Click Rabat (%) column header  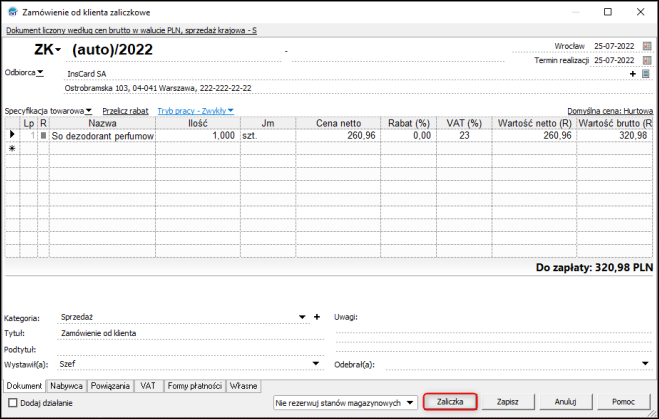click(x=409, y=124)
